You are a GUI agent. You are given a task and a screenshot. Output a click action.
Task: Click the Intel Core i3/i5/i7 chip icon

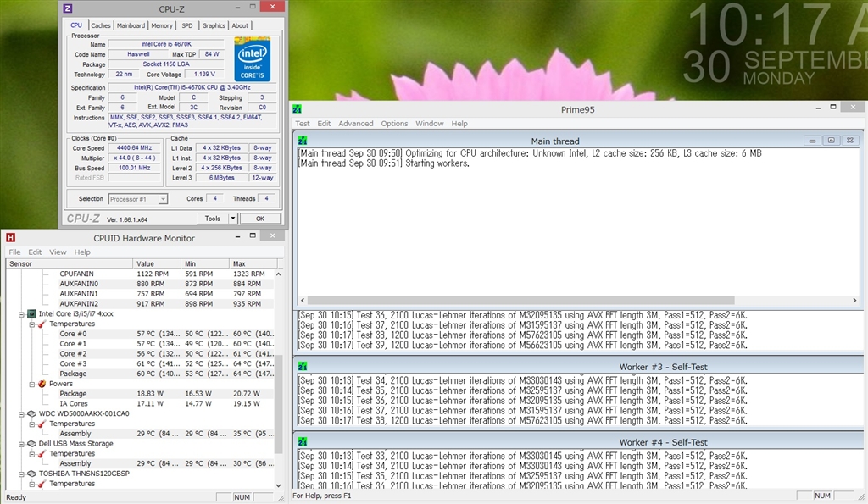point(32,313)
